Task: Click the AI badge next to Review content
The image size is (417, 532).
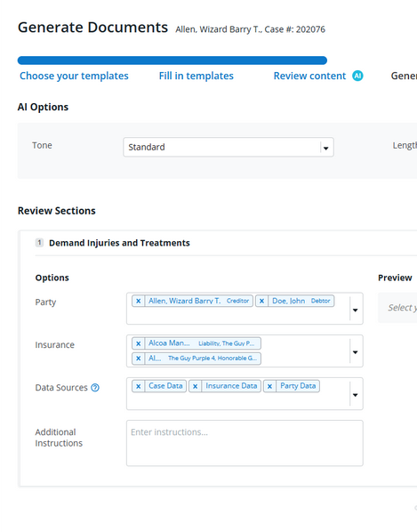Action: pyautogui.click(x=357, y=76)
